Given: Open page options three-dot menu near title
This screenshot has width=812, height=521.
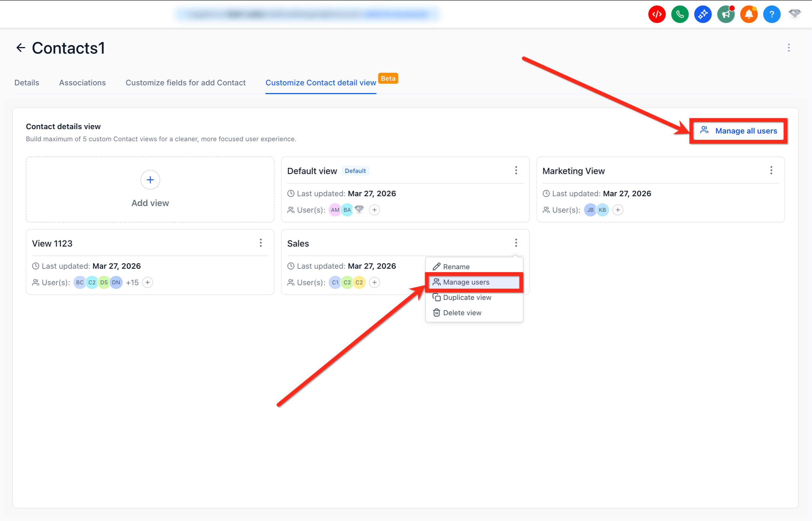Looking at the screenshot, I should tap(789, 48).
